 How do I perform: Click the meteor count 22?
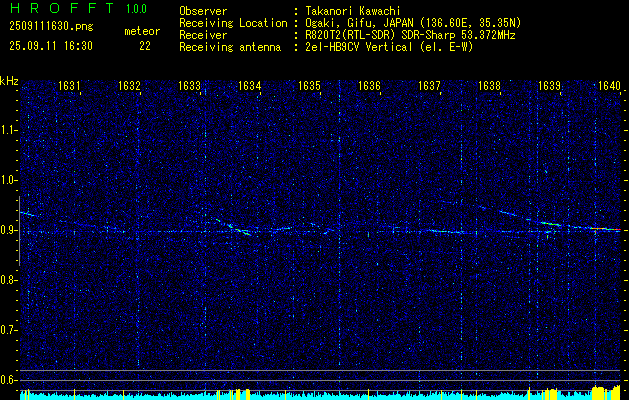click(145, 46)
